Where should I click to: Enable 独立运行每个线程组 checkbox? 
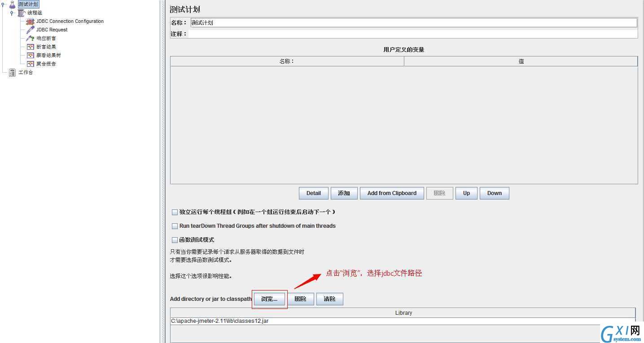(175, 212)
